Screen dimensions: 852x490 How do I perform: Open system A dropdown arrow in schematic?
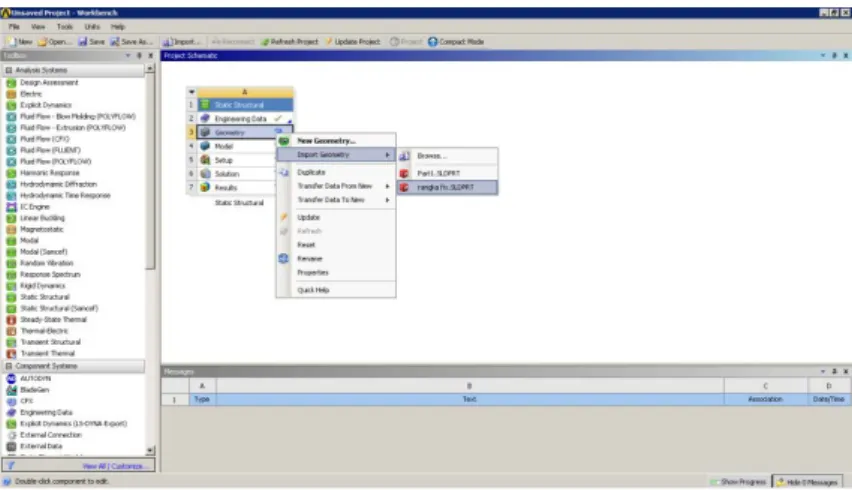(x=191, y=92)
